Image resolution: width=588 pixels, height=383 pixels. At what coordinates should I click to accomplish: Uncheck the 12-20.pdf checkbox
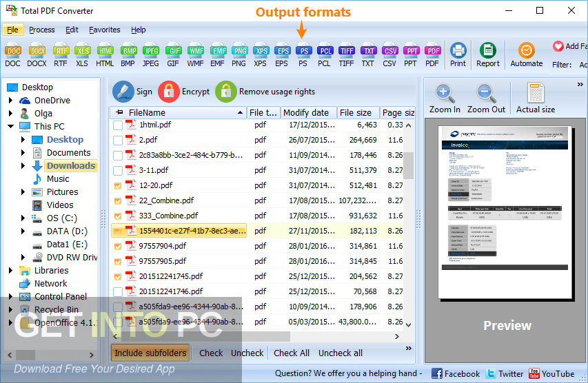118,185
